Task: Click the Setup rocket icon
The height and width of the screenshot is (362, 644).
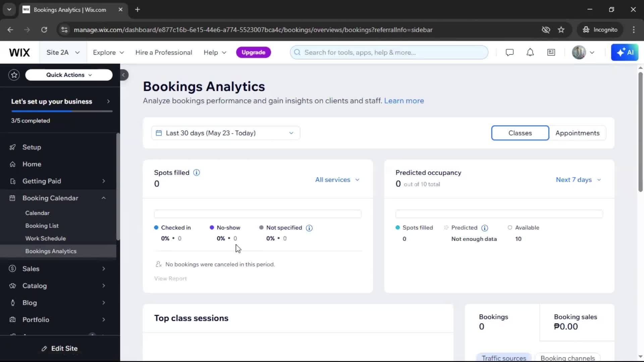Action: pos(12,147)
